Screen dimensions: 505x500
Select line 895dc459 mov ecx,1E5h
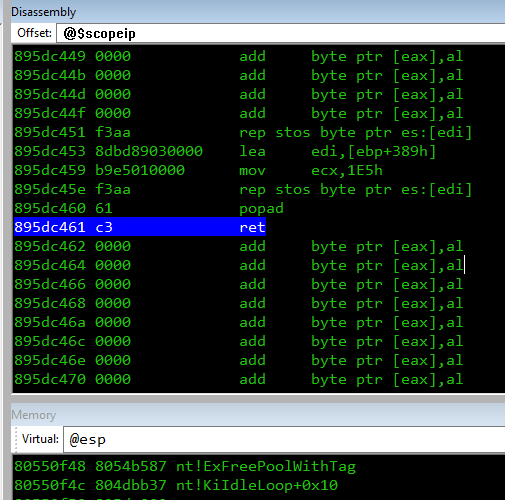click(x=198, y=170)
